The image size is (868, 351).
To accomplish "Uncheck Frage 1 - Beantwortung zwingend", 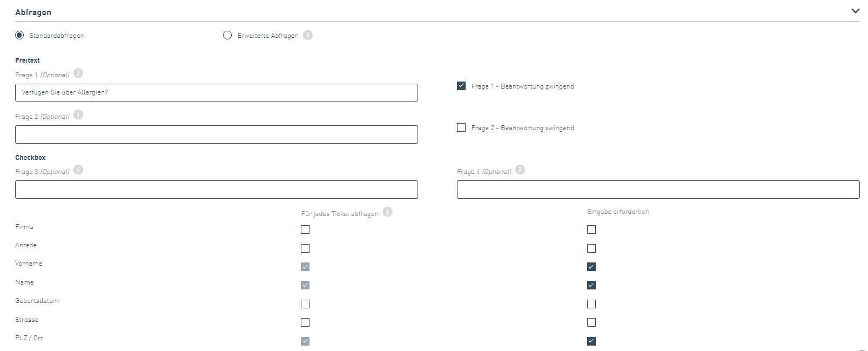I will (x=461, y=86).
